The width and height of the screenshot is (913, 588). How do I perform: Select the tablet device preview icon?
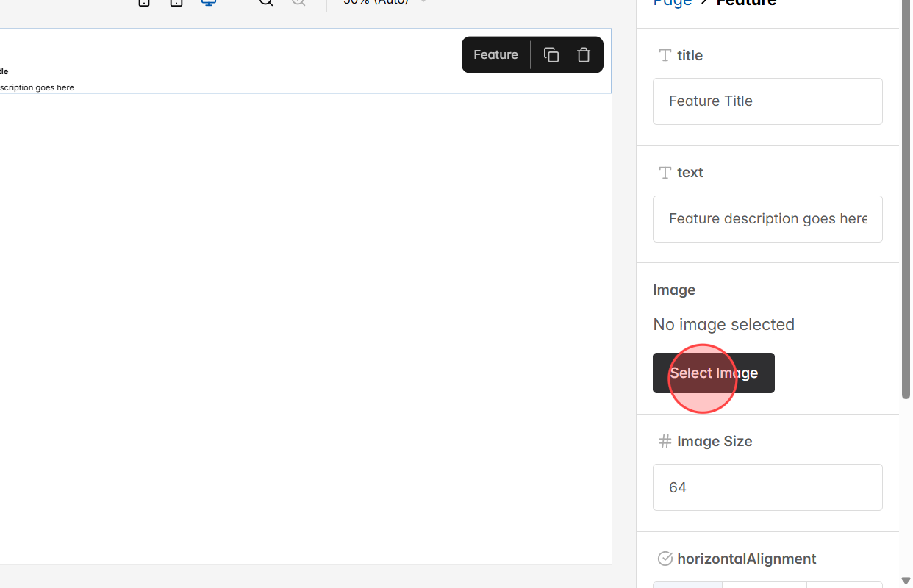tap(176, 3)
